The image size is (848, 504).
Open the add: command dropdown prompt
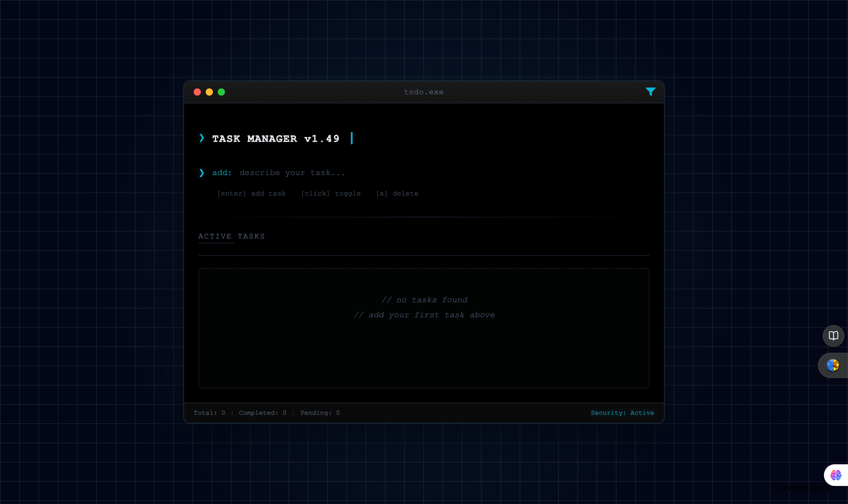click(222, 173)
